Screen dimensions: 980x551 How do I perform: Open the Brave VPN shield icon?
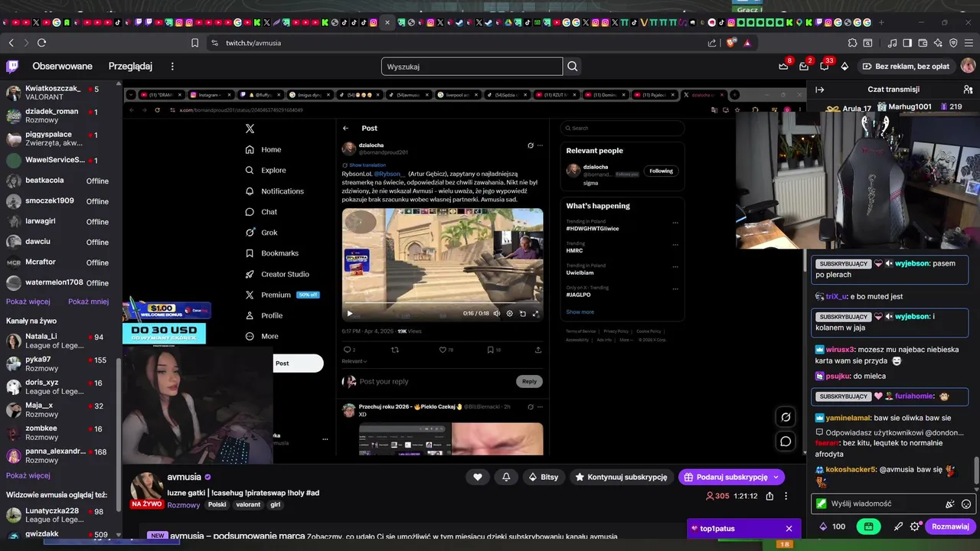[953, 43]
